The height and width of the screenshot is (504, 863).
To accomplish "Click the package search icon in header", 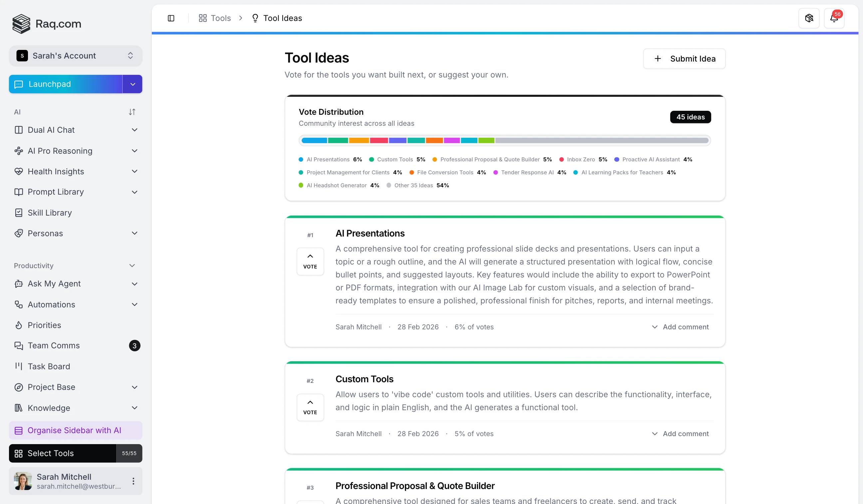I will pyautogui.click(x=809, y=18).
